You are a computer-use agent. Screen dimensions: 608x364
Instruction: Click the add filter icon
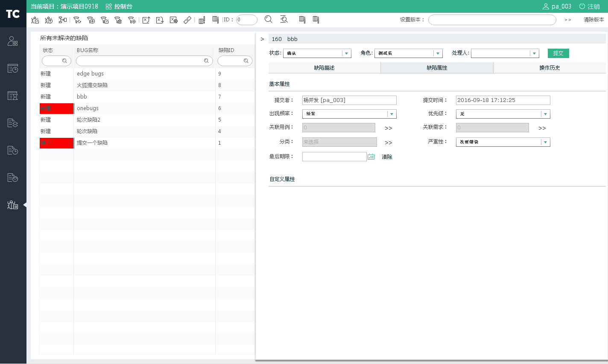(91, 20)
